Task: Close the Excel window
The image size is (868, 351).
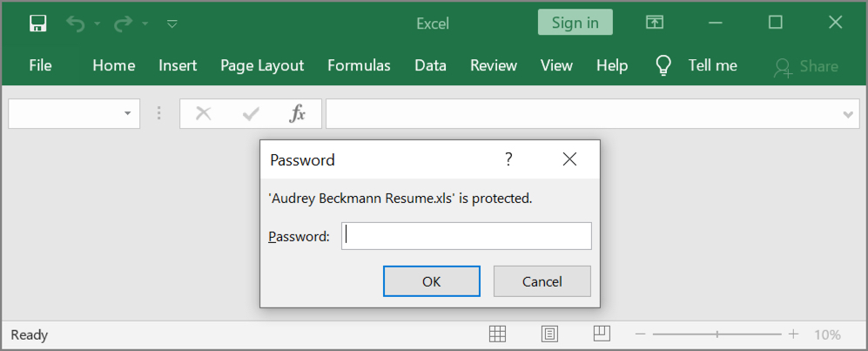Action: click(x=835, y=22)
